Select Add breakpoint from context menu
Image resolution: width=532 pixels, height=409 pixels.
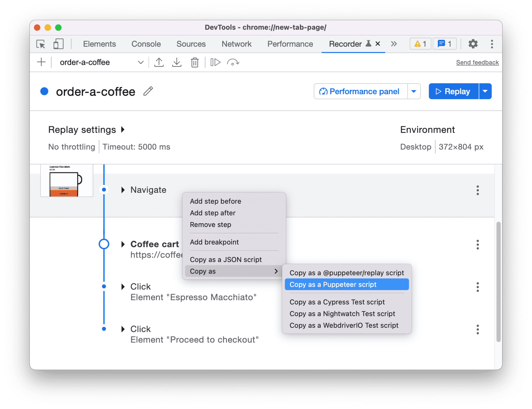pyautogui.click(x=215, y=242)
